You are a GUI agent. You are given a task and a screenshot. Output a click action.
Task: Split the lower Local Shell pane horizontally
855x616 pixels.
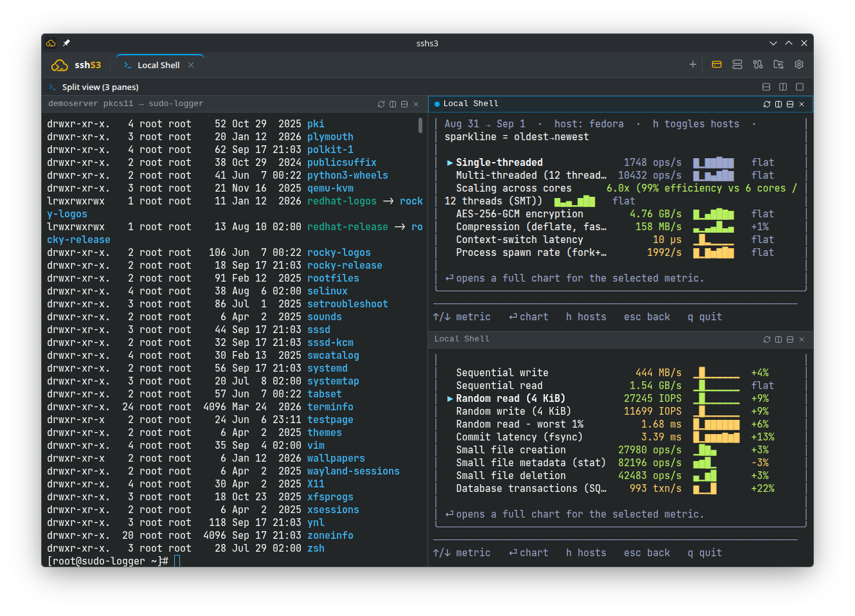coord(790,340)
